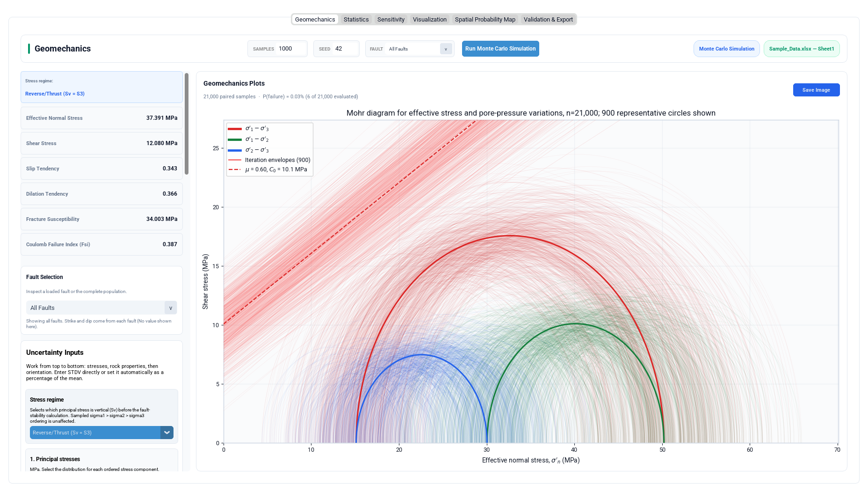Click Run Monte Carlo Simulation button
This screenshot has height=492, width=868.
(500, 49)
